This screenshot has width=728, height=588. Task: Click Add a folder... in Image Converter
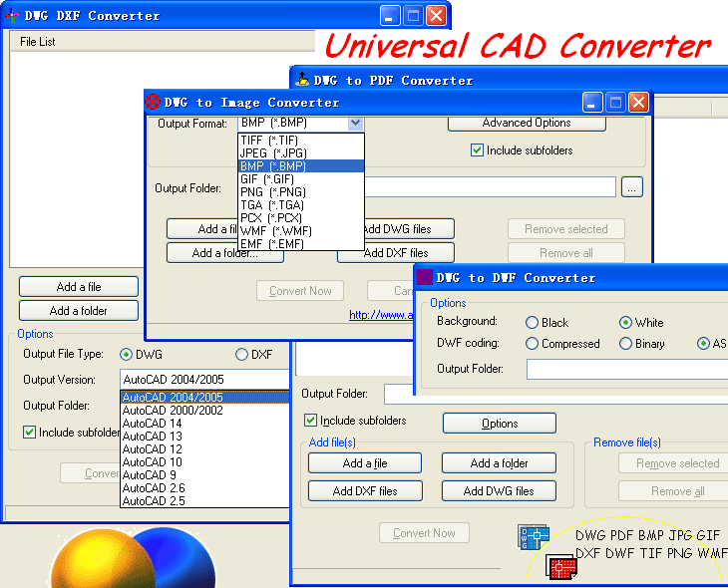[x=225, y=253]
